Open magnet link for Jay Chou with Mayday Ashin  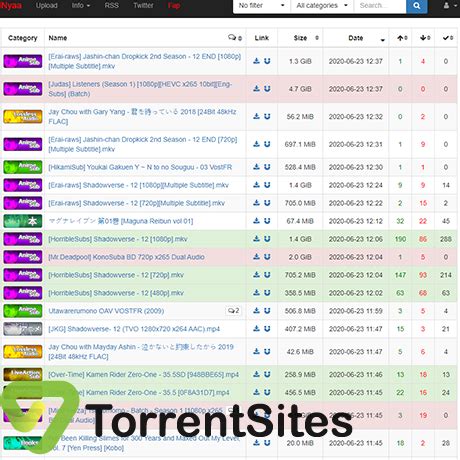(267, 351)
